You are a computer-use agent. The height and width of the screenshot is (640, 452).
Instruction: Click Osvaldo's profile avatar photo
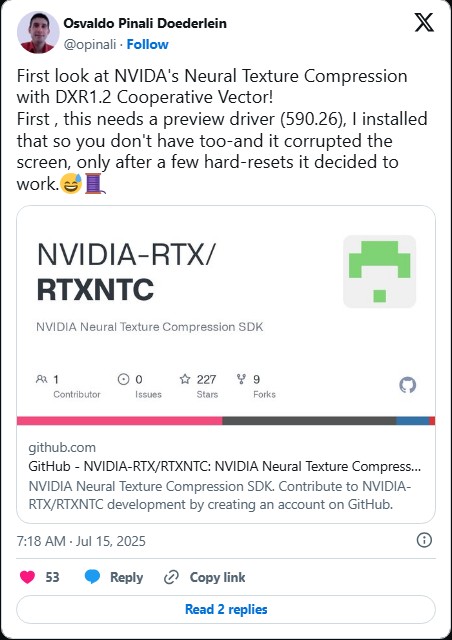pos(38,32)
